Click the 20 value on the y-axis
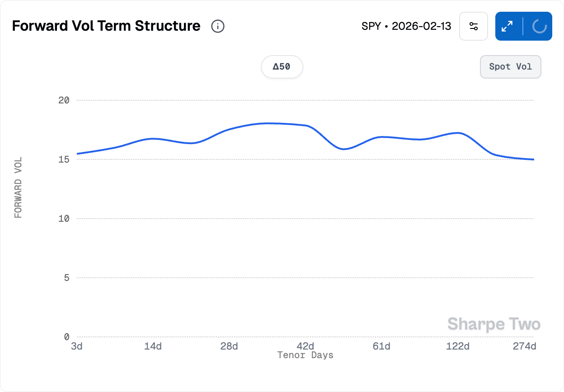The width and height of the screenshot is (564, 392). coord(64,100)
